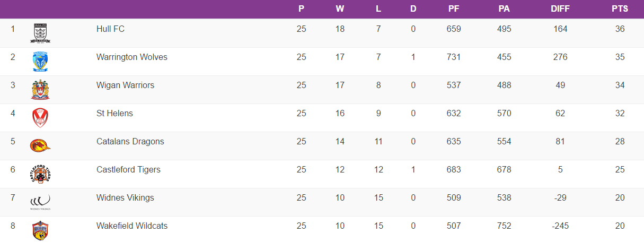Click the Castleford Tigers badge
The width and height of the screenshot is (644, 250).
40,174
